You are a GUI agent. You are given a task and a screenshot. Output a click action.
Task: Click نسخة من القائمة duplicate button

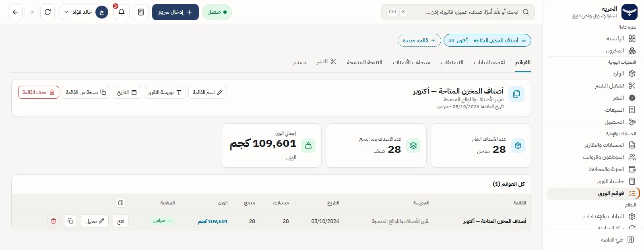pos(86,92)
